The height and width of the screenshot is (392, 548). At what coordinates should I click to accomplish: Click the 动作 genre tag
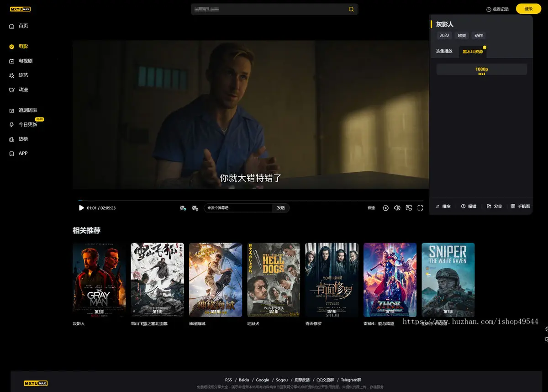pyautogui.click(x=479, y=36)
